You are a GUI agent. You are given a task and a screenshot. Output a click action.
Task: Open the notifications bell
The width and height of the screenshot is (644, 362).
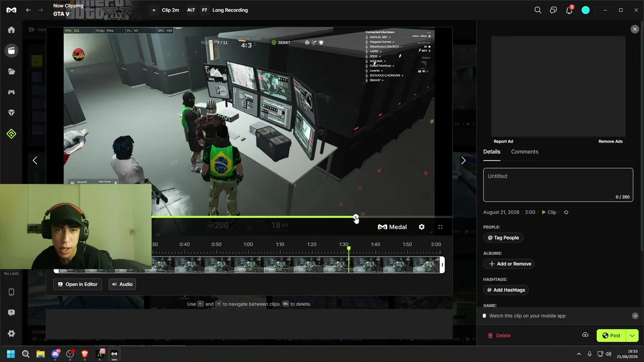569,10
